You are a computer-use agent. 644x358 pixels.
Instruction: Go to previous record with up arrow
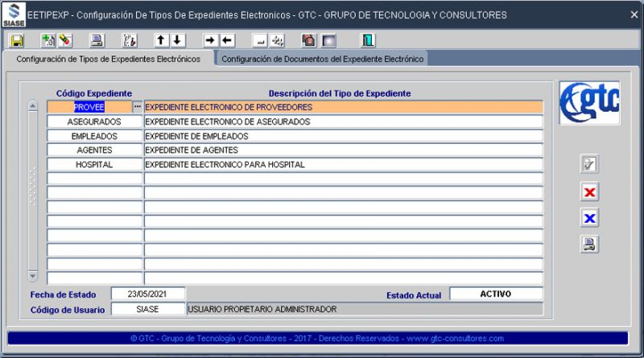(160, 40)
